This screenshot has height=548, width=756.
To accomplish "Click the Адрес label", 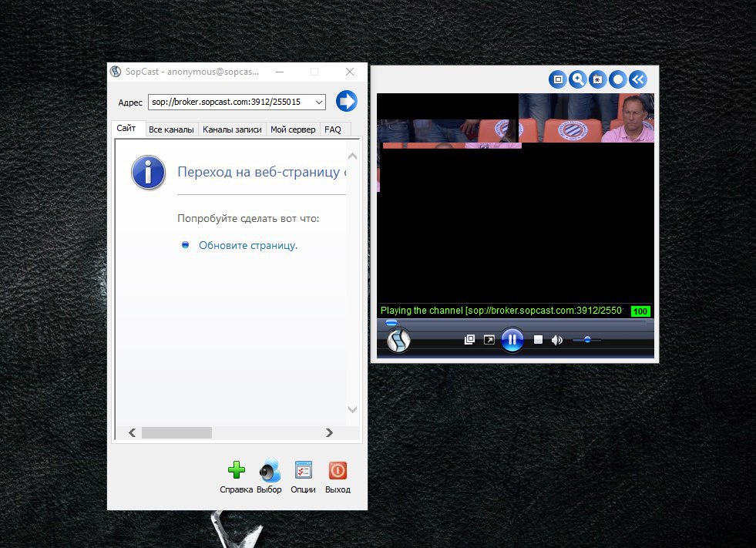I will [130, 103].
